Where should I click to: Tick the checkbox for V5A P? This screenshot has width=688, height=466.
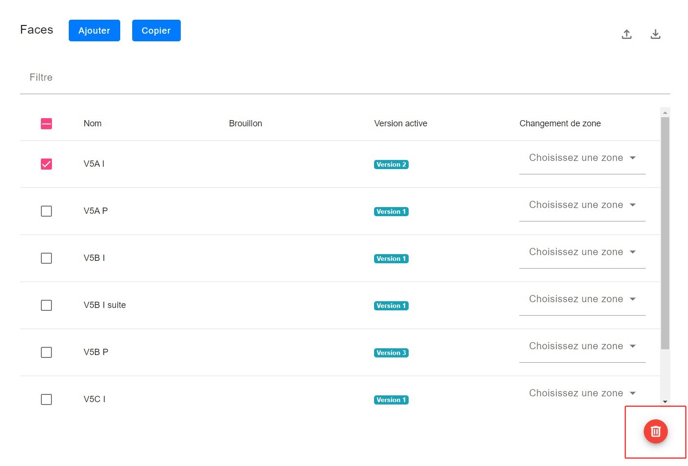(x=46, y=211)
